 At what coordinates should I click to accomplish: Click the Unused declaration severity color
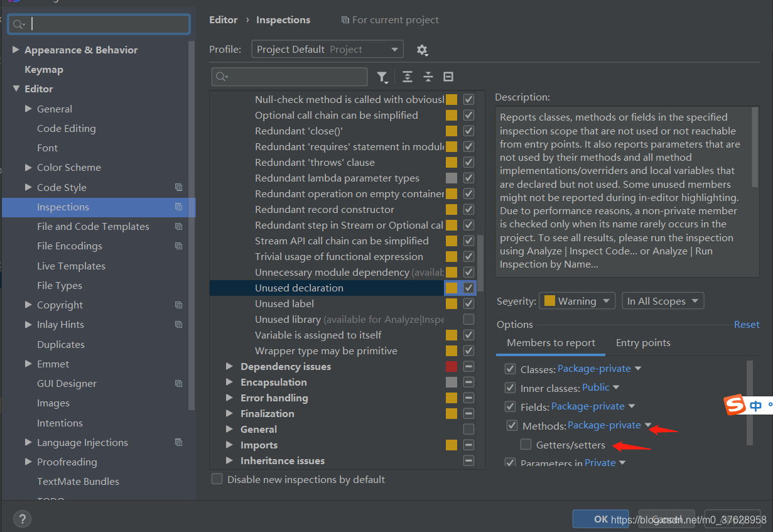click(451, 288)
